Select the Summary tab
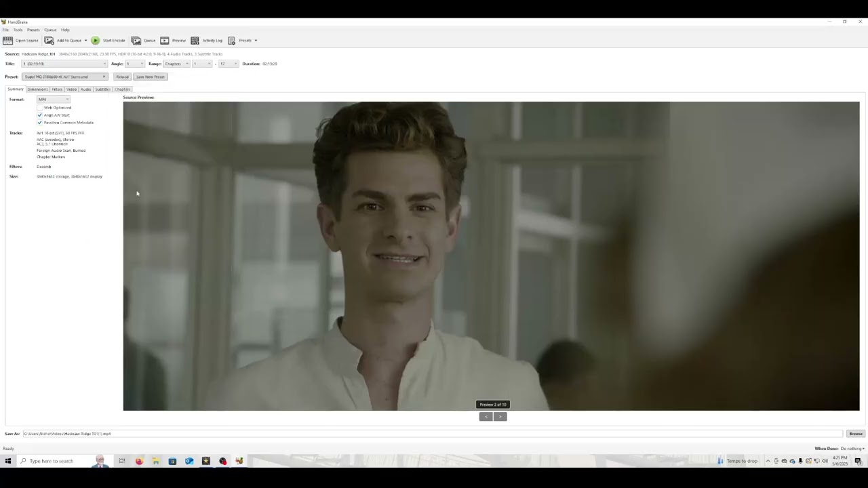Screen dimensions: 868x488 click(x=16, y=89)
